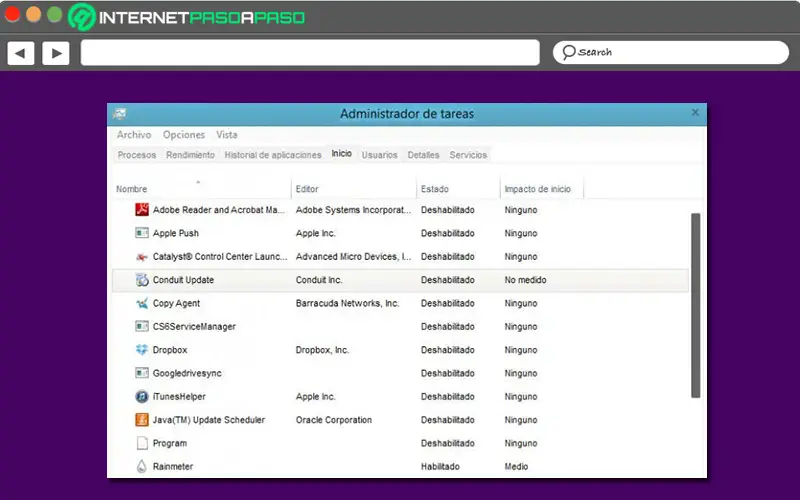The width and height of the screenshot is (800, 500).
Task: Switch to the Servicios tab
Action: tap(468, 155)
